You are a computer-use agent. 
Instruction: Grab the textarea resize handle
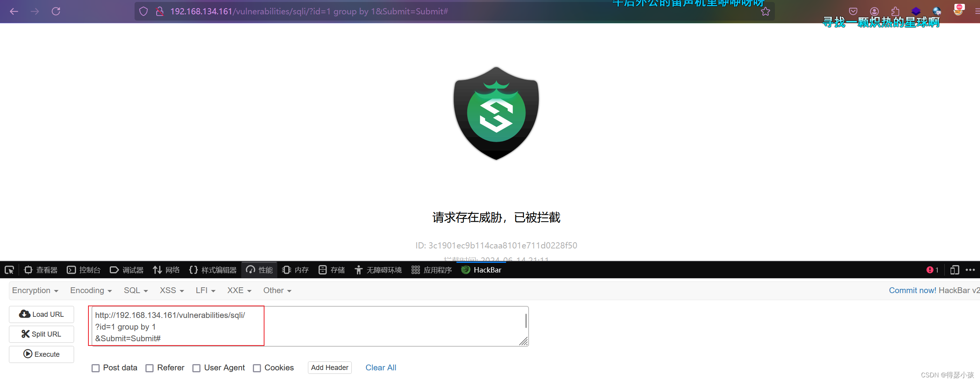(524, 341)
